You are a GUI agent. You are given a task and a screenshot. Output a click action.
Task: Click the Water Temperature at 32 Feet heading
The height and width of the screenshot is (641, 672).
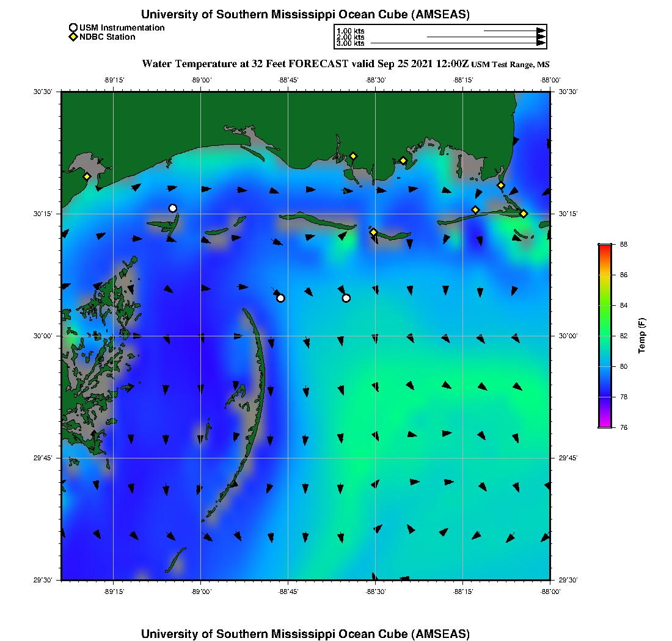(244, 63)
